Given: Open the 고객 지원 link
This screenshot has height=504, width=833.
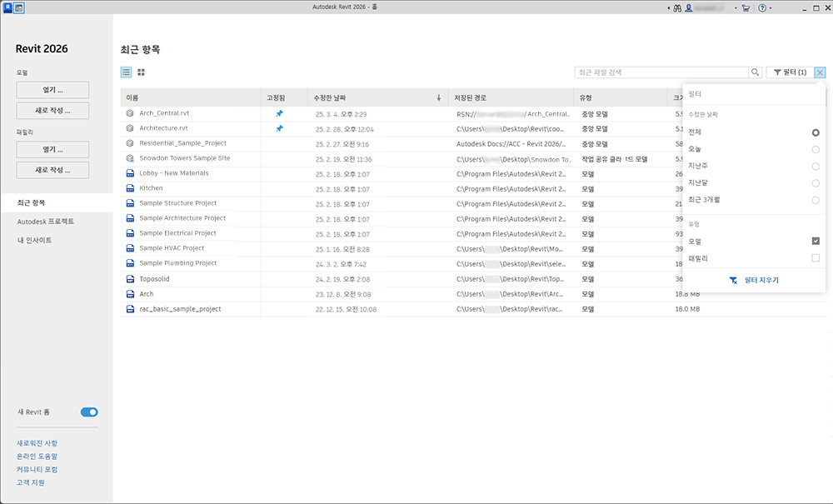Looking at the screenshot, I should tap(30, 482).
